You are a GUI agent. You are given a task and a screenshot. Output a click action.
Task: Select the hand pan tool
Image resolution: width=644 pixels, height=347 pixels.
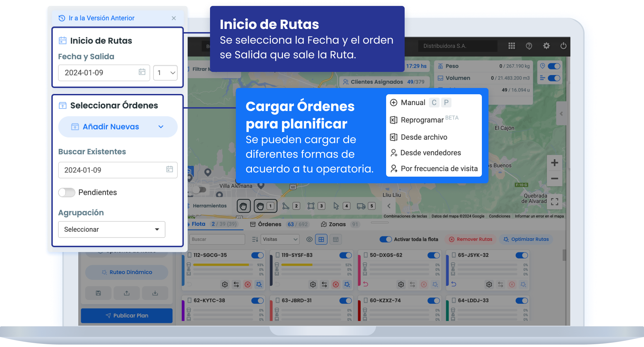244,206
